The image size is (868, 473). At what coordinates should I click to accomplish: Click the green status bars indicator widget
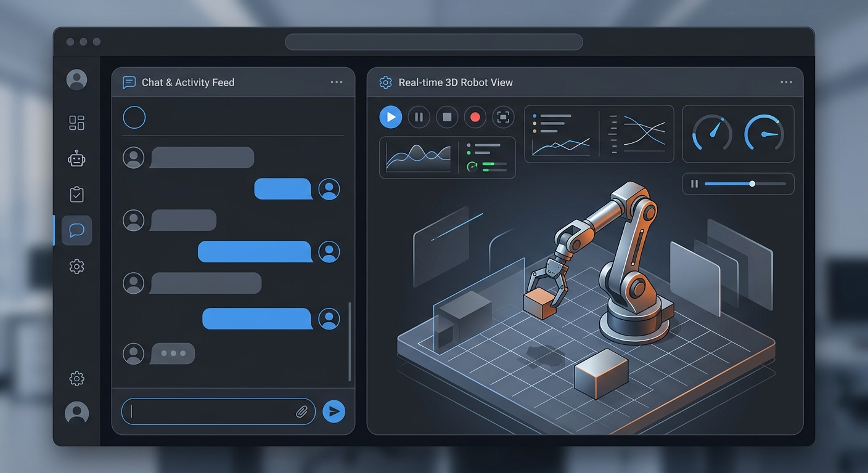pos(488,166)
